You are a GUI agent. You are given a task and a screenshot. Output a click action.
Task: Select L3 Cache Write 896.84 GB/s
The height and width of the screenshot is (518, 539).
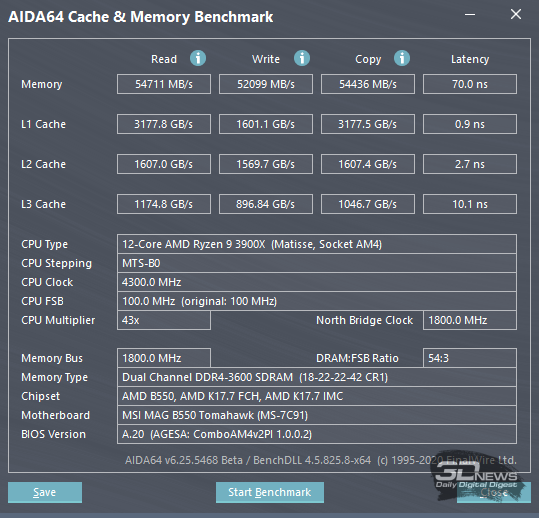266,204
